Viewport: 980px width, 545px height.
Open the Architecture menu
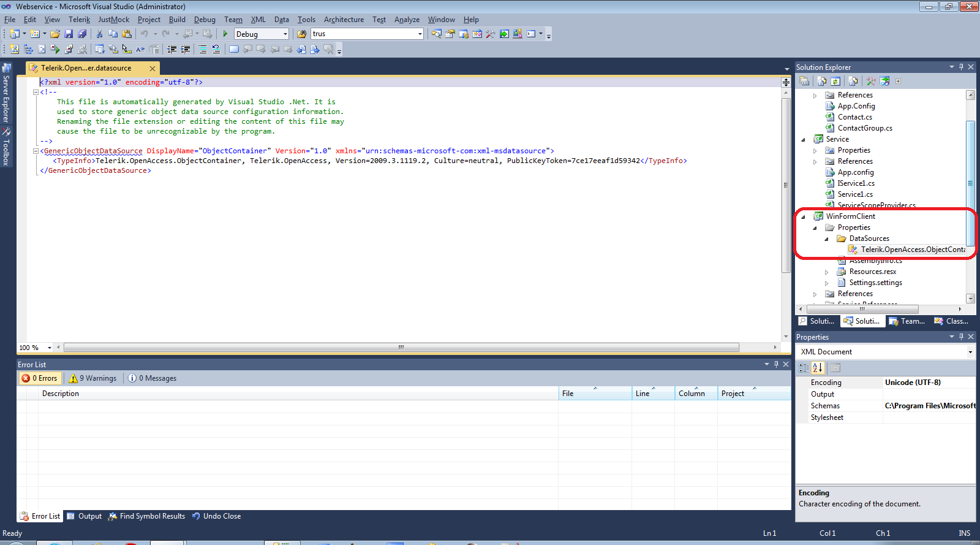click(344, 20)
